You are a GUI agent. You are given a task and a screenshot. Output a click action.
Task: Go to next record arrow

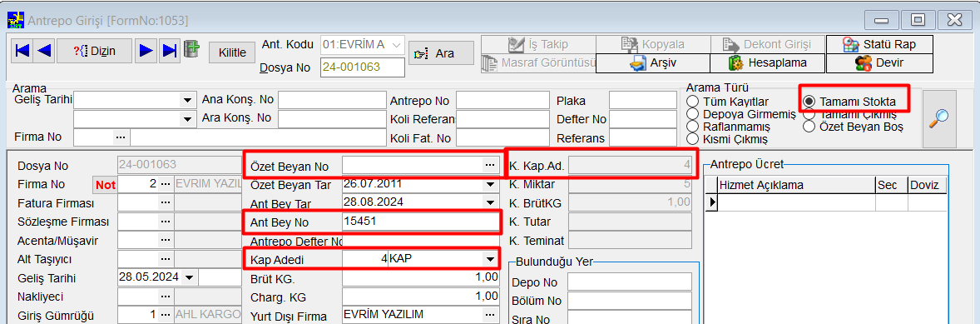tap(146, 51)
